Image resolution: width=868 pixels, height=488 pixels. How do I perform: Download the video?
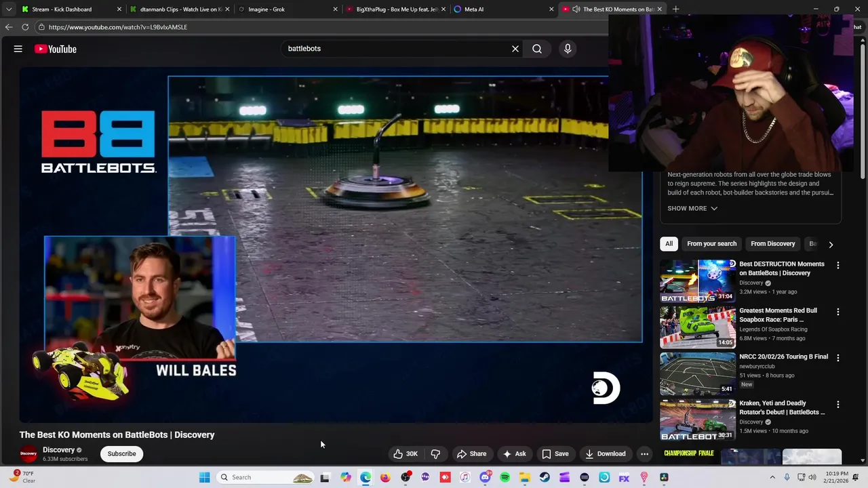click(606, 453)
